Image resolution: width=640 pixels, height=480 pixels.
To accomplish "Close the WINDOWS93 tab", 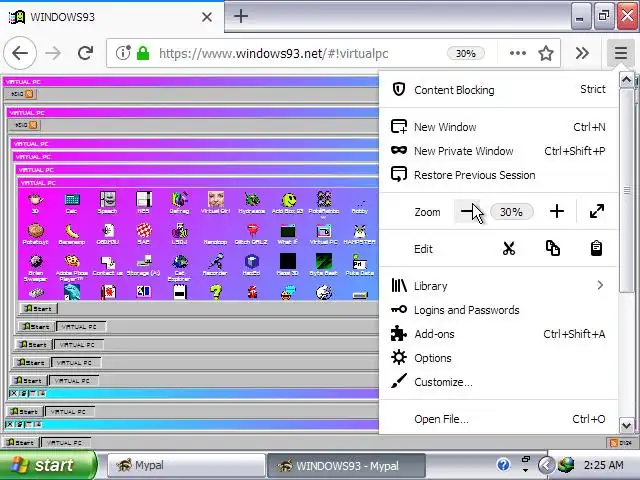I will click(207, 17).
